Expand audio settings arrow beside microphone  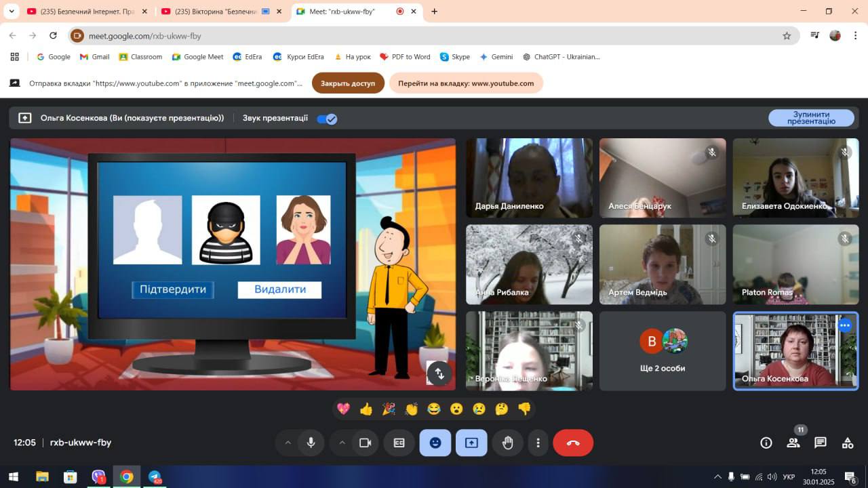(x=288, y=443)
